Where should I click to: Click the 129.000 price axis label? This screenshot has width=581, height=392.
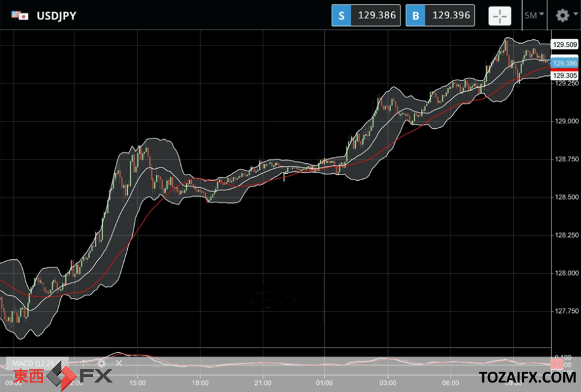point(566,121)
